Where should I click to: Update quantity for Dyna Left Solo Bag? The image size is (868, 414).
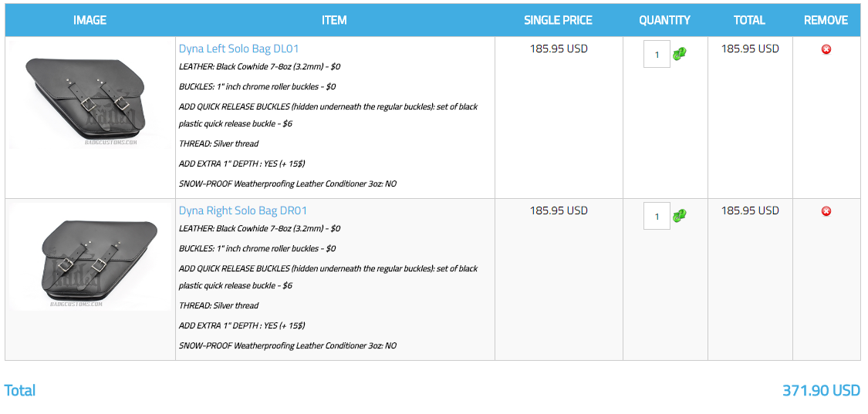[680, 54]
